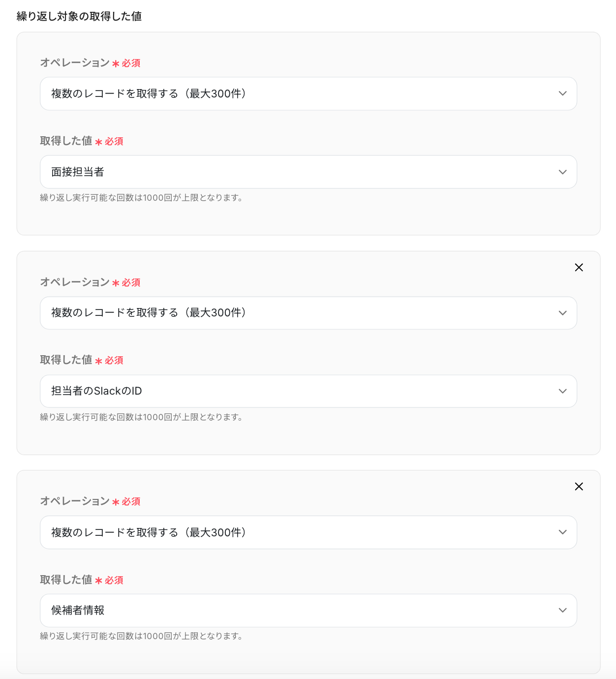Click 取得した値 label above 担当者のSlackのID
This screenshot has width=616, height=679.
pos(66,360)
